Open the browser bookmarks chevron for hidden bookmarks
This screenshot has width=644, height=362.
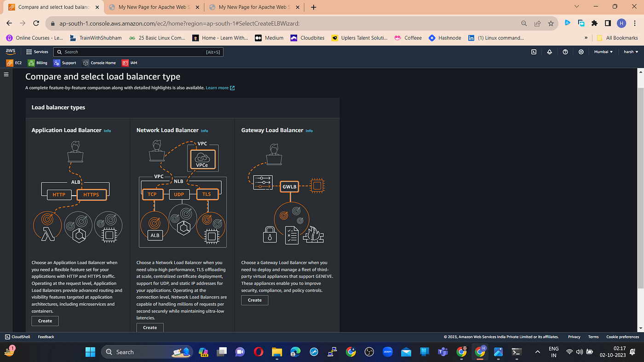point(586,38)
